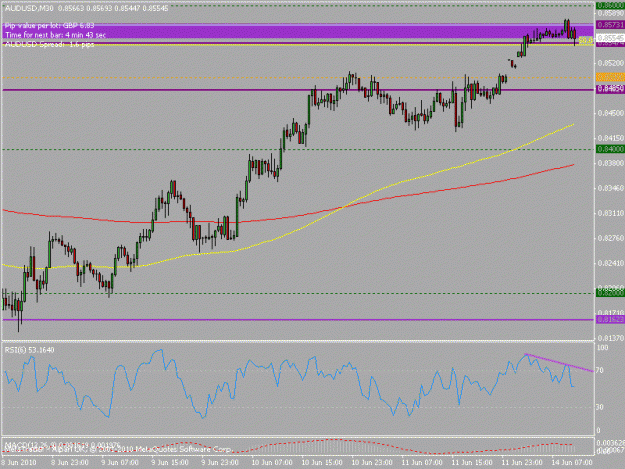Click the 0.84500 price scale value
Image resolution: width=625 pixels, height=469 pixels.
610,113
